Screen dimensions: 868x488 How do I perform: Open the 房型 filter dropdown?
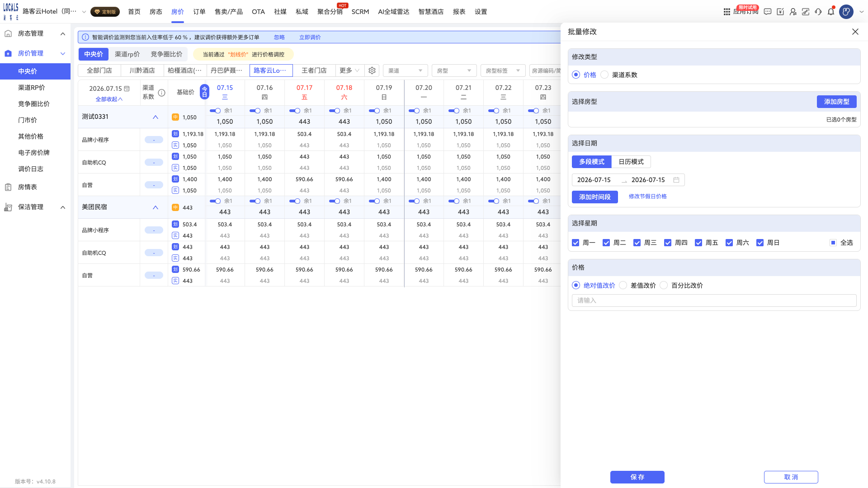tap(453, 70)
